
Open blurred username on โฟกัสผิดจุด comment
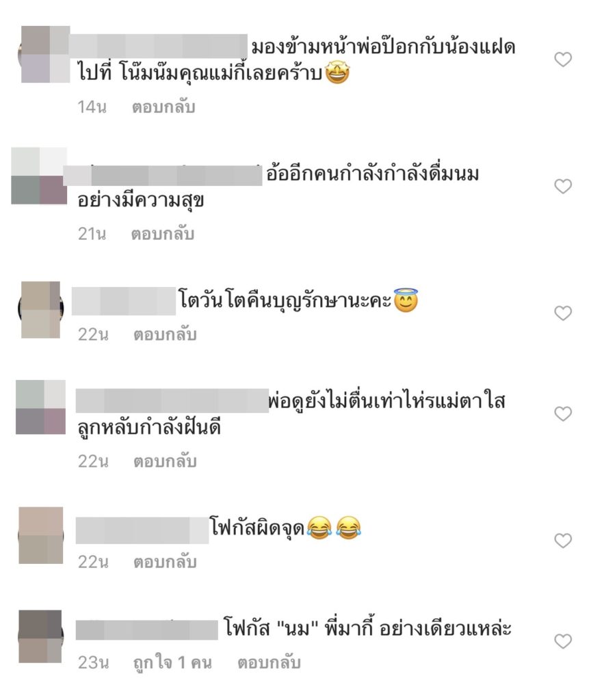142,530
